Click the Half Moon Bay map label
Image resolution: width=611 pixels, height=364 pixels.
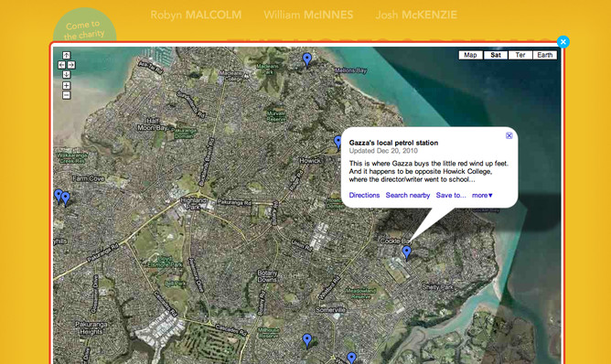click(x=153, y=124)
